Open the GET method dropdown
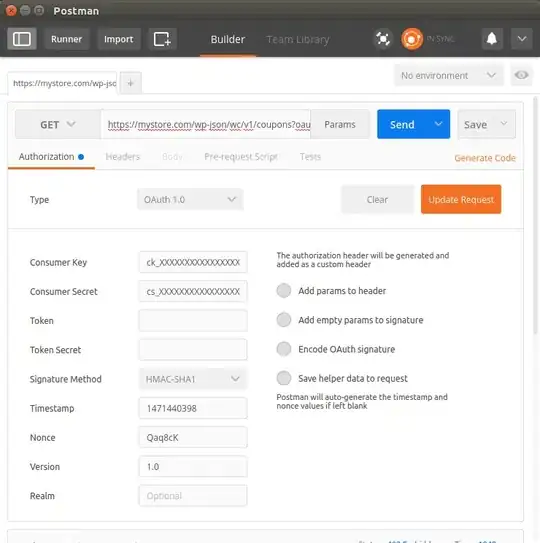Screen dimensions: 540x543 pyautogui.click(x=58, y=124)
